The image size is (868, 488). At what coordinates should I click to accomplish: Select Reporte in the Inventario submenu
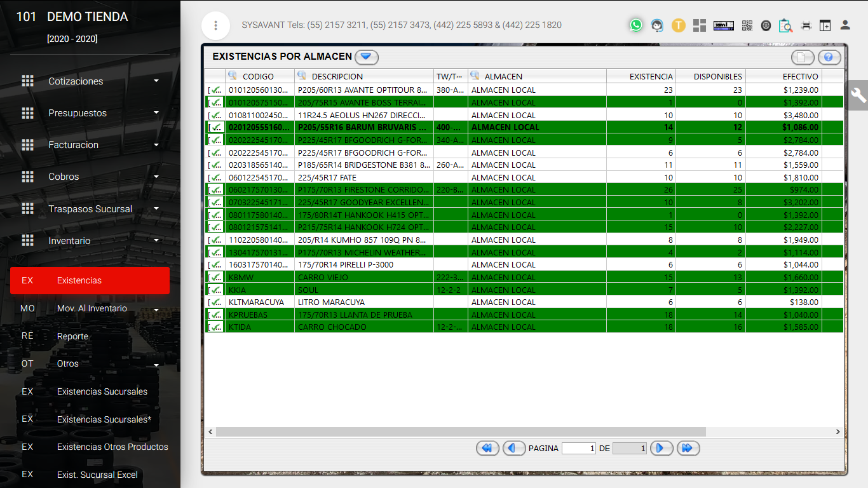tap(72, 336)
